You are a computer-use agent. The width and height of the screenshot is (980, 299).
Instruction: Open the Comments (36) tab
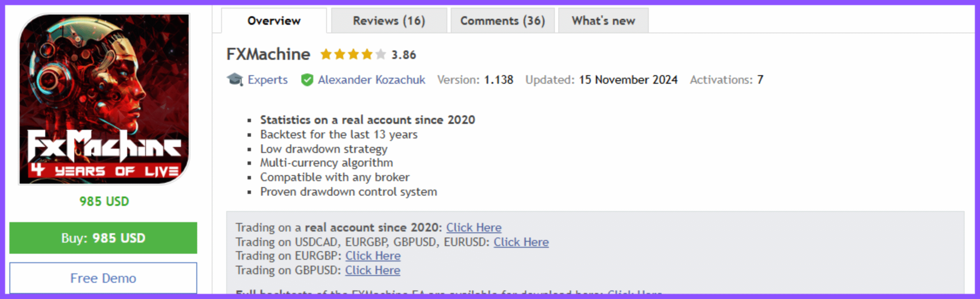[x=502, y=21]
